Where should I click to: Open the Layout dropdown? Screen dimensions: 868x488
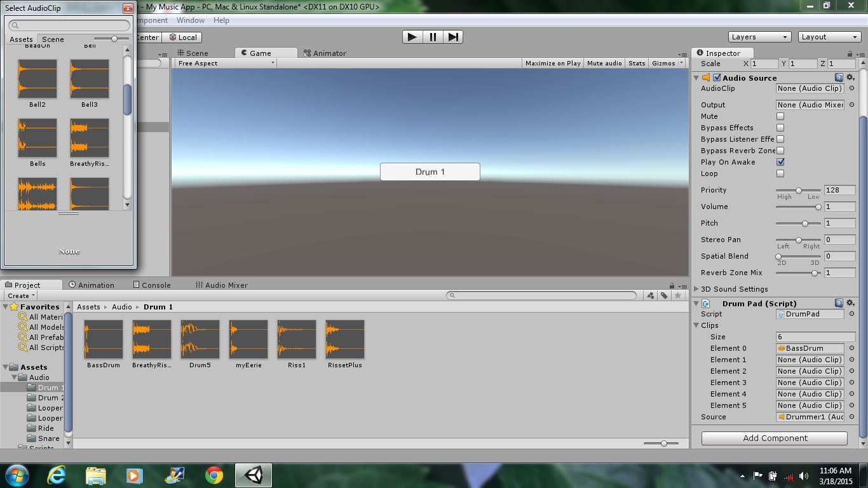point(829,37)
